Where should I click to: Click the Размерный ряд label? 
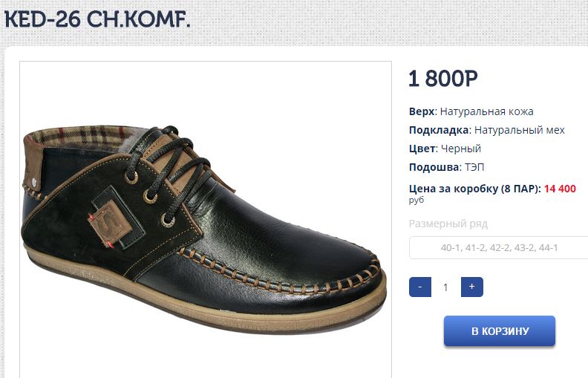pos(448,224)
